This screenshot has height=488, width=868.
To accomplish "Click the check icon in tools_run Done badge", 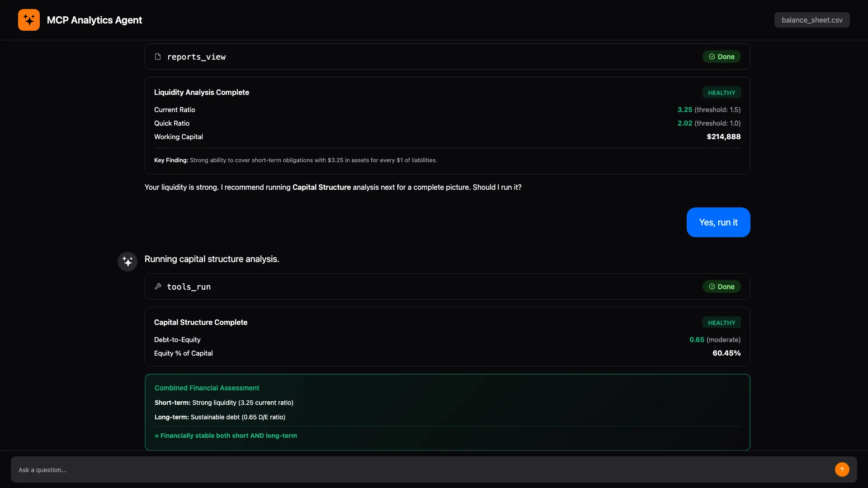I will pos(712,286).
